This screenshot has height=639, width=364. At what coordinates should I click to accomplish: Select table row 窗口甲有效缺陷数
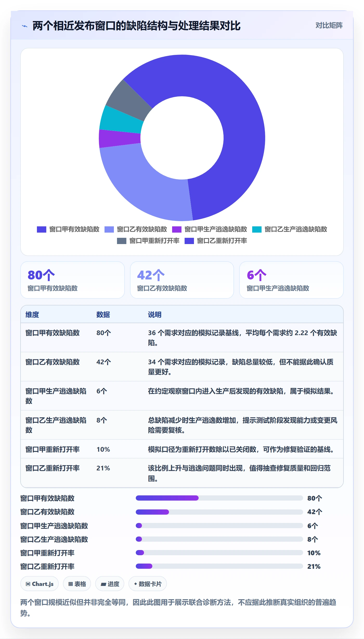click(x=182, y=338)
